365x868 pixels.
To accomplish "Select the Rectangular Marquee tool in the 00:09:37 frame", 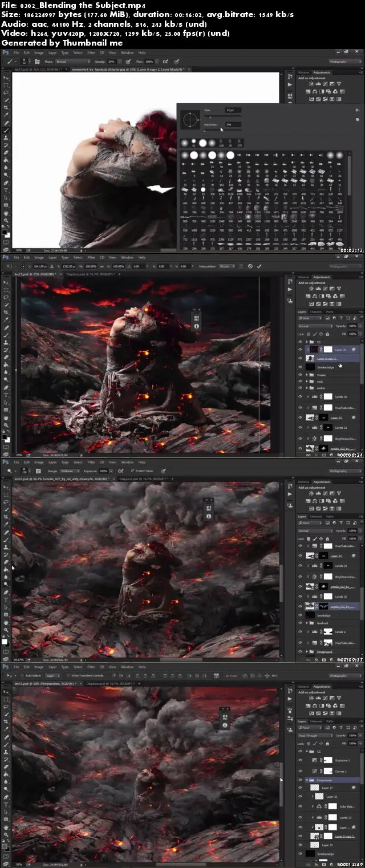I will [x=6, y=494].
